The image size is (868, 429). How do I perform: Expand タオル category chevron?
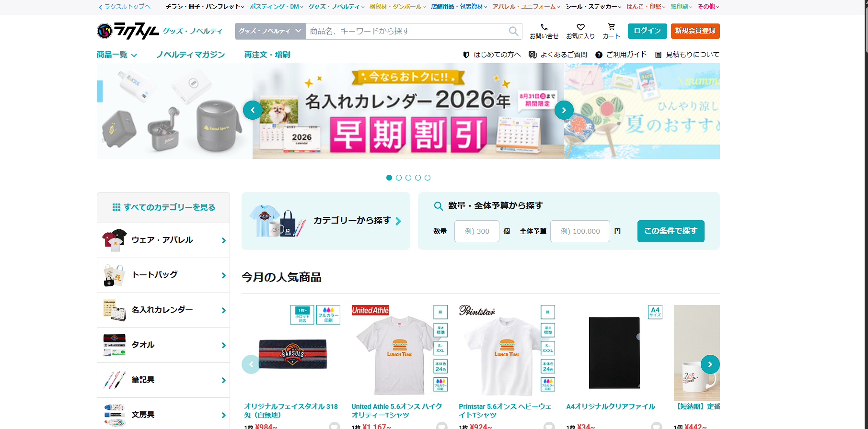click(x=223, y=345)
